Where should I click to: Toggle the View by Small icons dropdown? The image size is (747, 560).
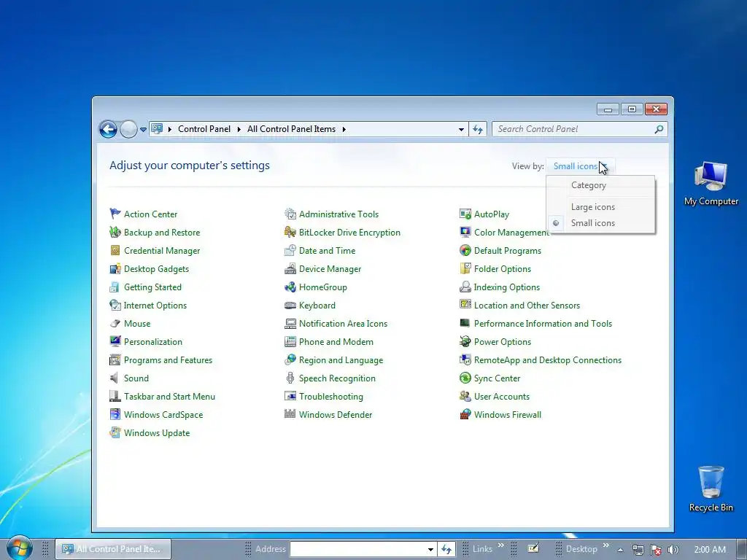(580, 166)
